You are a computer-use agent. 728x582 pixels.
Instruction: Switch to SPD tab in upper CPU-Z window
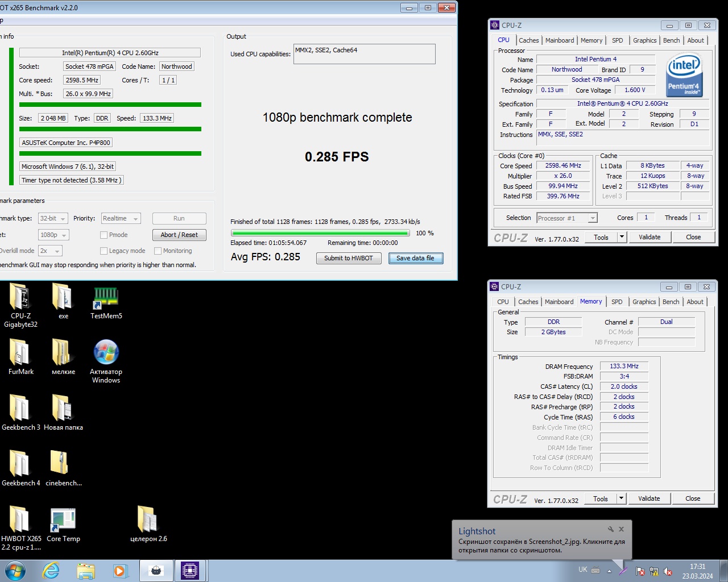tap(617, 40)
